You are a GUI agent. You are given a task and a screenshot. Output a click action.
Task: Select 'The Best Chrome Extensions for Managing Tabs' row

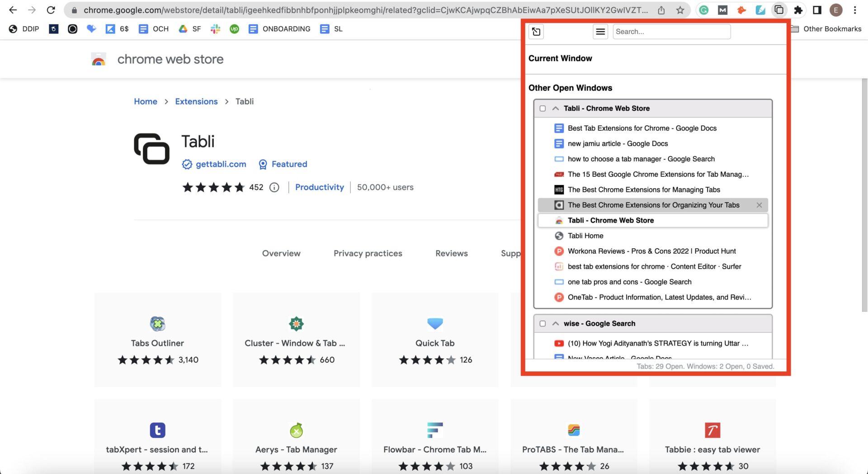tap(653, 190)
